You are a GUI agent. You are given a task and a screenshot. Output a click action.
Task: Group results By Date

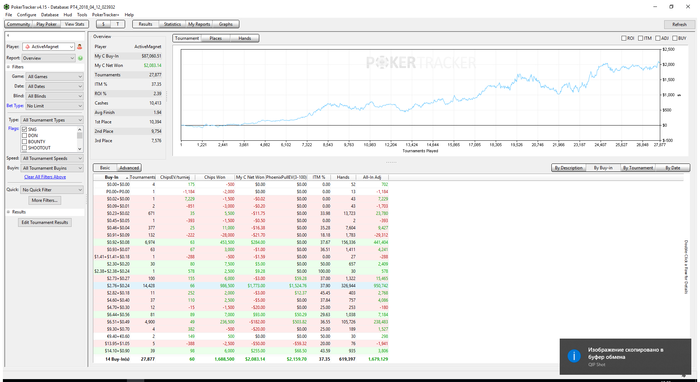673,168
